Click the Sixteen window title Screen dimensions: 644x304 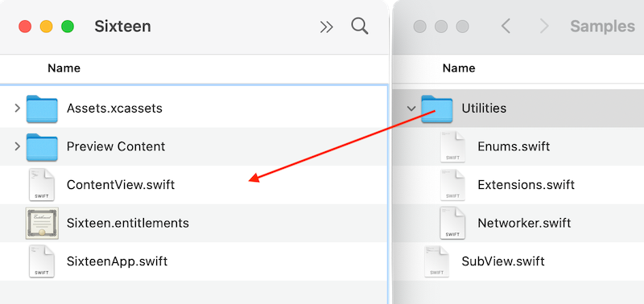pos(123,27)
